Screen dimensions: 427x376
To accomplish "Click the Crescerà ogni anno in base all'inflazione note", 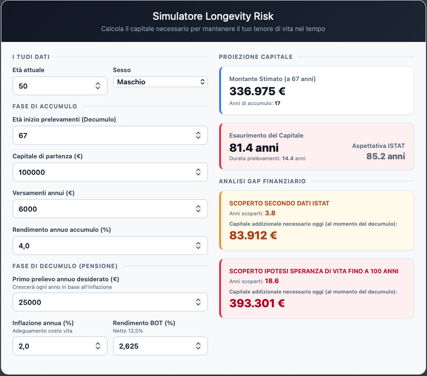I will [x=62, y=287].
